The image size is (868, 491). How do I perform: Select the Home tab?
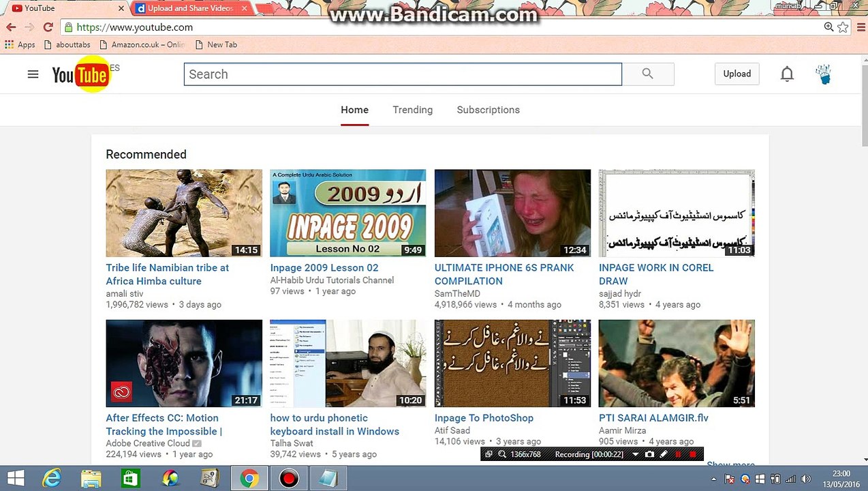coord(354,110)
